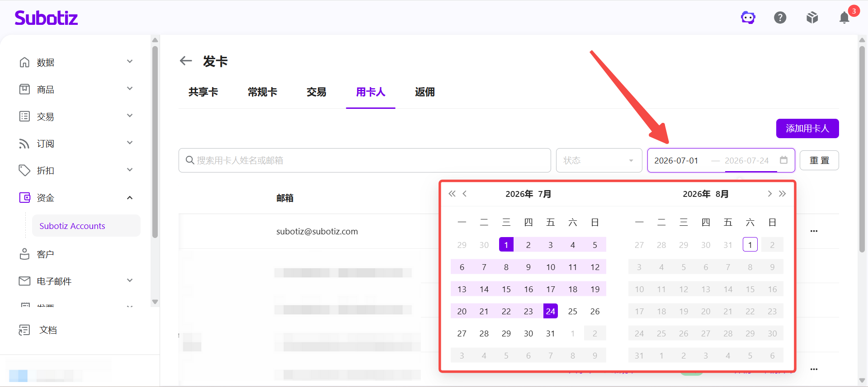
Task: Expand the 折扣 menu chevron
Action: [x=130, y=170]
